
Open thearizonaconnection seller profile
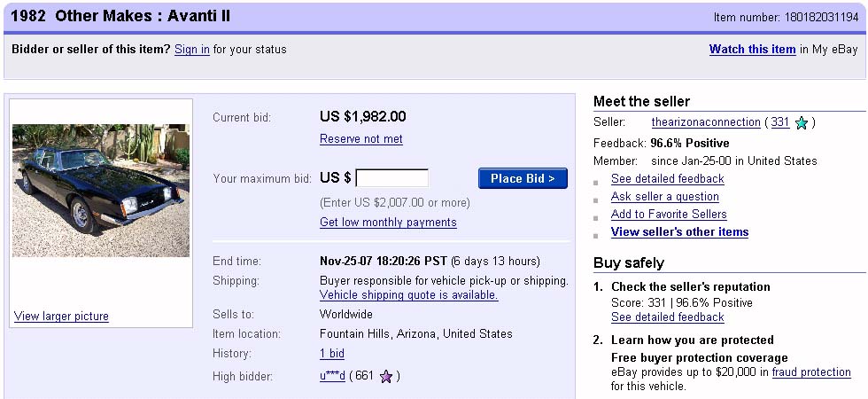(705, 122)
